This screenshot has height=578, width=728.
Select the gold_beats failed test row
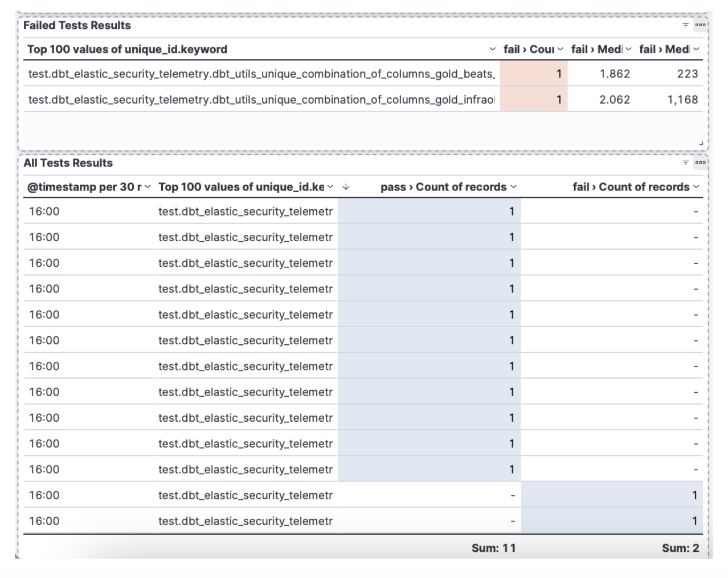[261, 74]
